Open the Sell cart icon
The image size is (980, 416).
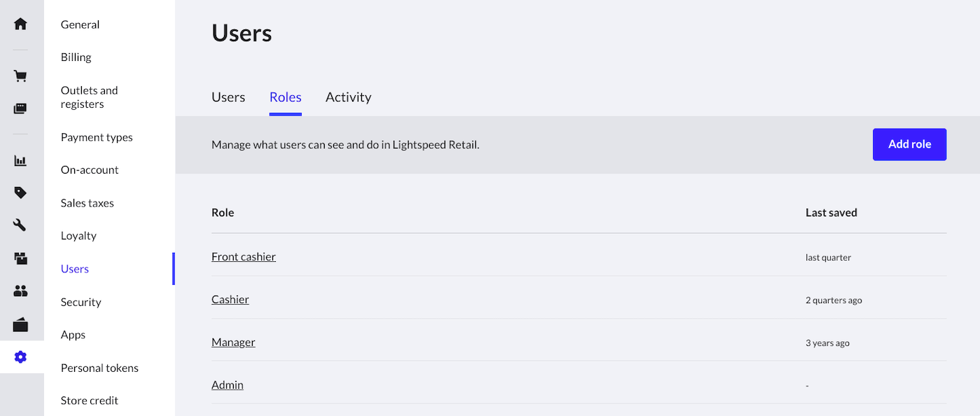[x=21, y=76]
